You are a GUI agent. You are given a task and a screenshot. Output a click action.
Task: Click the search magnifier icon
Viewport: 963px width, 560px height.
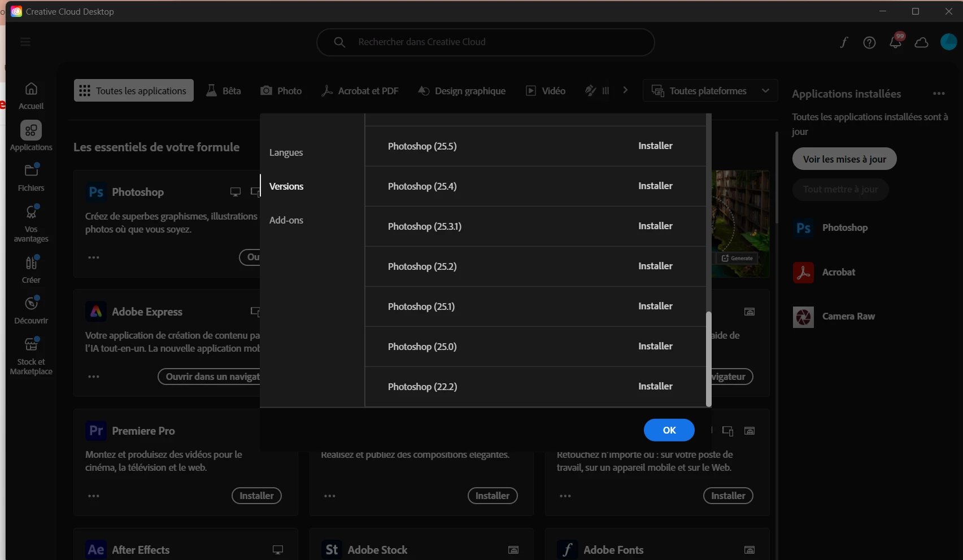[x=339, y=42]
